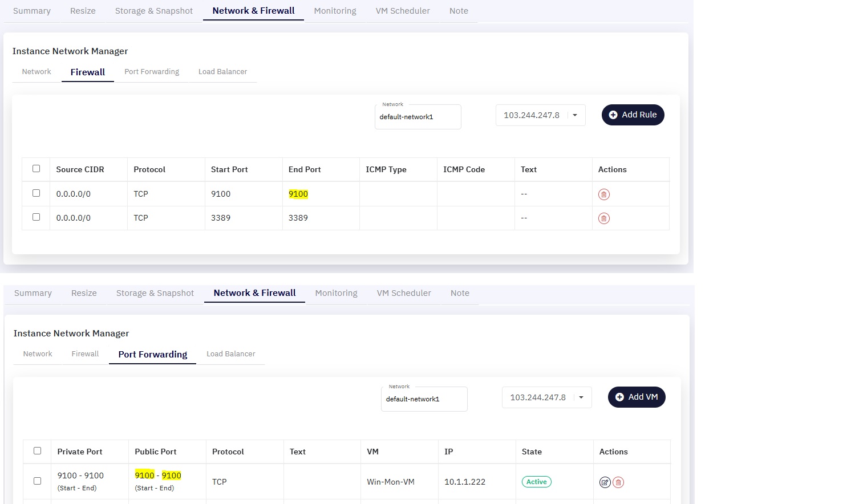Delete the TCP 3389 firewall rule

point(604,218)
